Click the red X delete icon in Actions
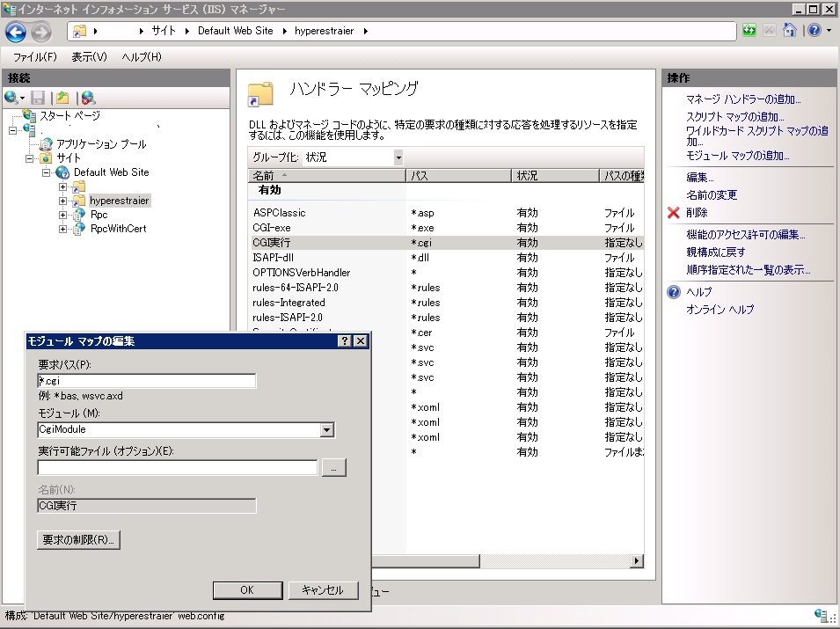The width and height of the screenshot is (840, 629). 674,213
